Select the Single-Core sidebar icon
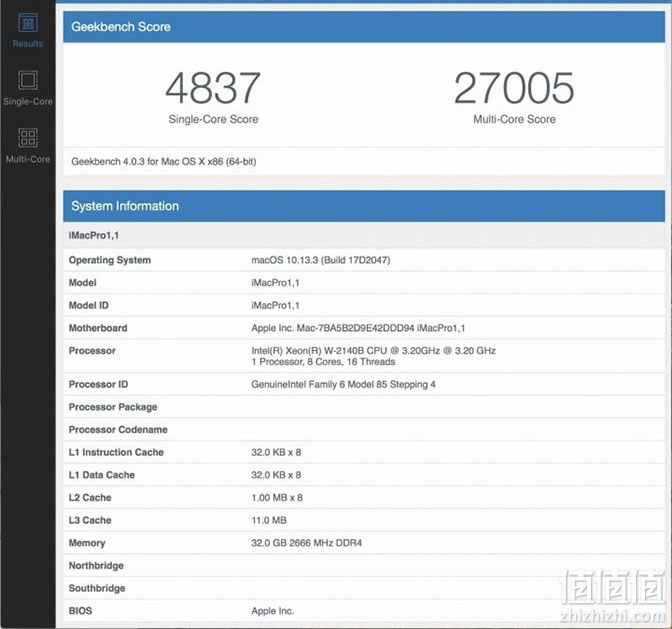 tap(28, 80)
